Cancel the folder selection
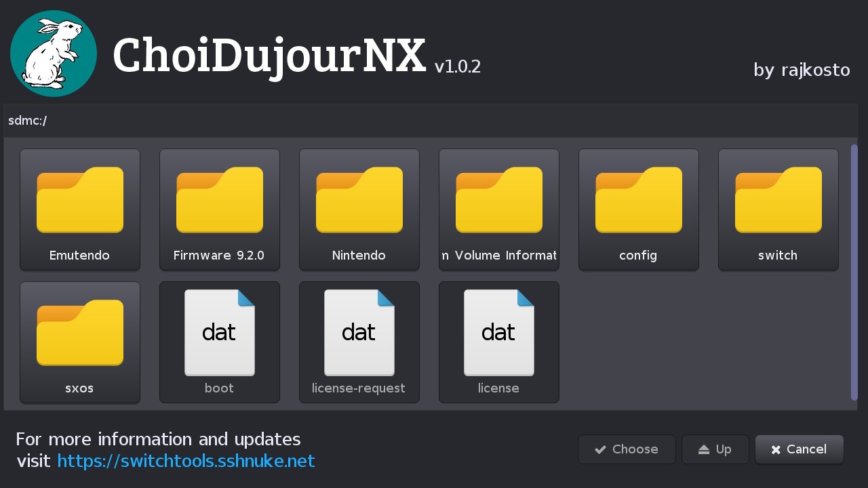868x488 pixels. [800, 449]
